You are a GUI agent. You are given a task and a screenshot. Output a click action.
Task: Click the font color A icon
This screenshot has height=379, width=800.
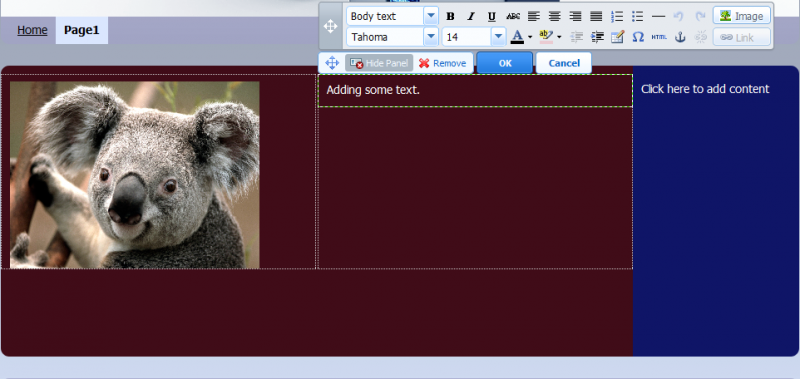tap(517, 37)
